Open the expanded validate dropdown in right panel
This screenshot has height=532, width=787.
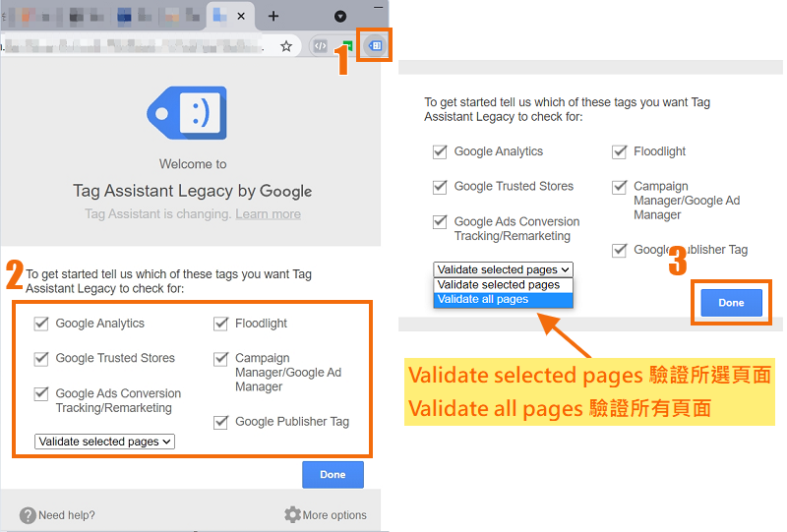tap(504, 269)
